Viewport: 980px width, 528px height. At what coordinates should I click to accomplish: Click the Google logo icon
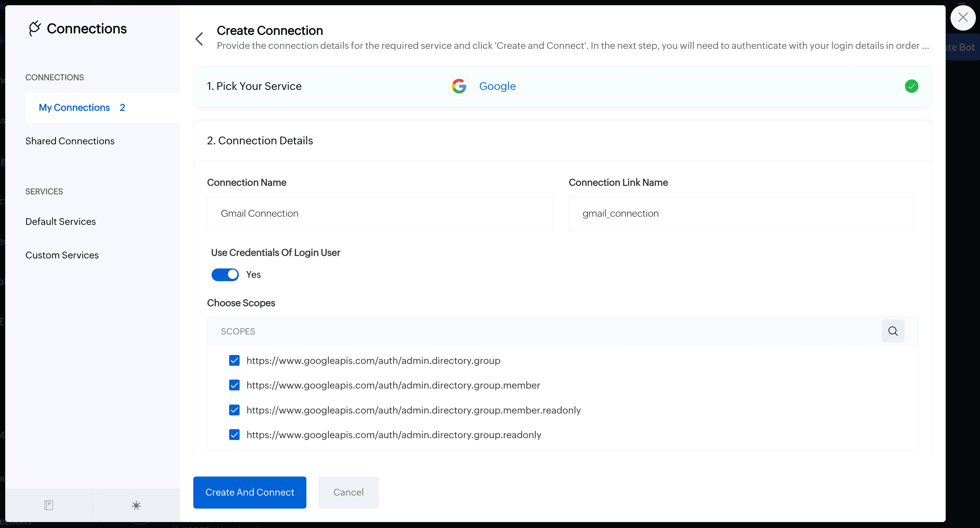pos(459,86)
